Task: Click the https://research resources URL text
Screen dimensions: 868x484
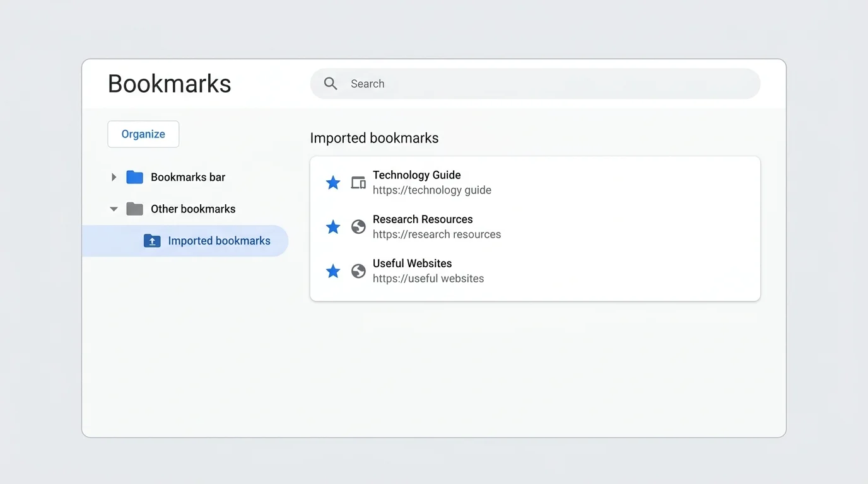Action: (437, 234)
